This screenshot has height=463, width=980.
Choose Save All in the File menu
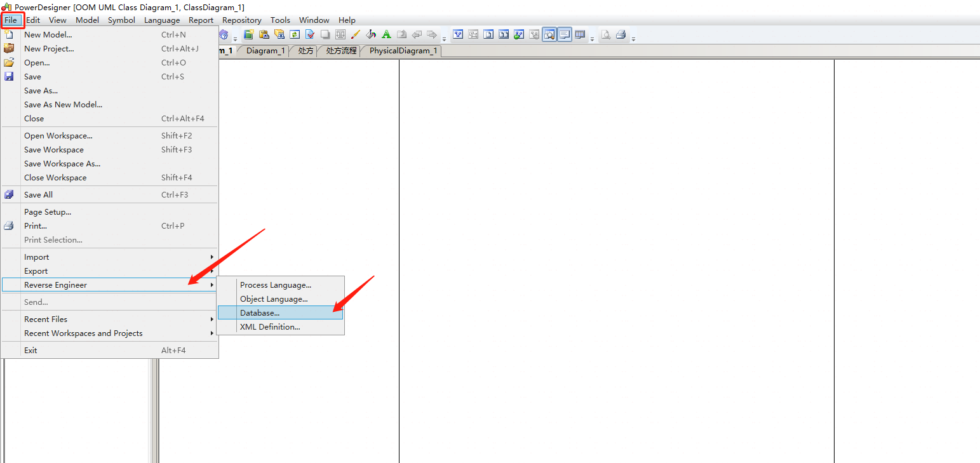click(x=109, y=195)
